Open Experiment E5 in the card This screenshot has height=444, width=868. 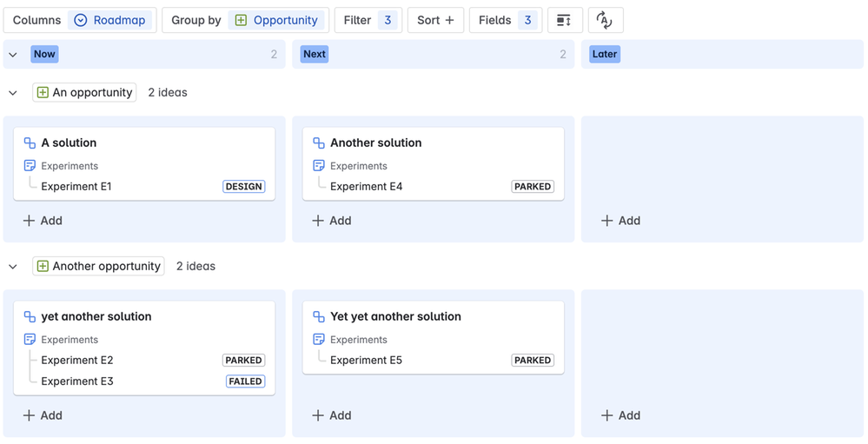366,360
